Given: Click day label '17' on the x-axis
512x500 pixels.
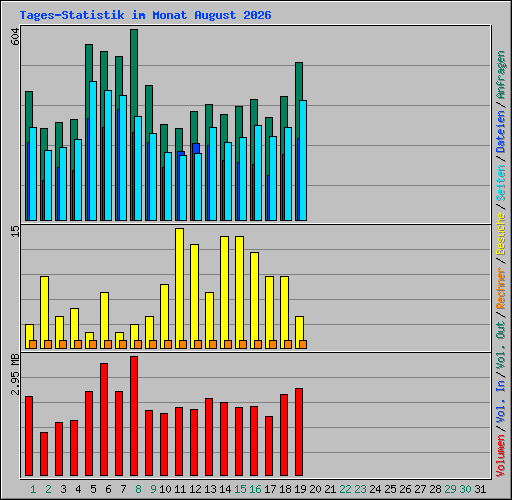Looking at the screenshot, I should pyautogui.click(x=270, y=489).
